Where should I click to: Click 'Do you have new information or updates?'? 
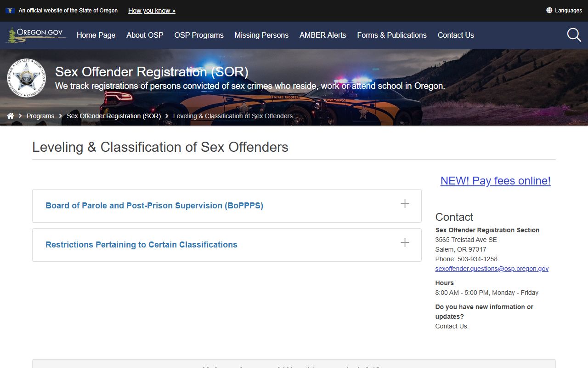(x=484, y=311)
